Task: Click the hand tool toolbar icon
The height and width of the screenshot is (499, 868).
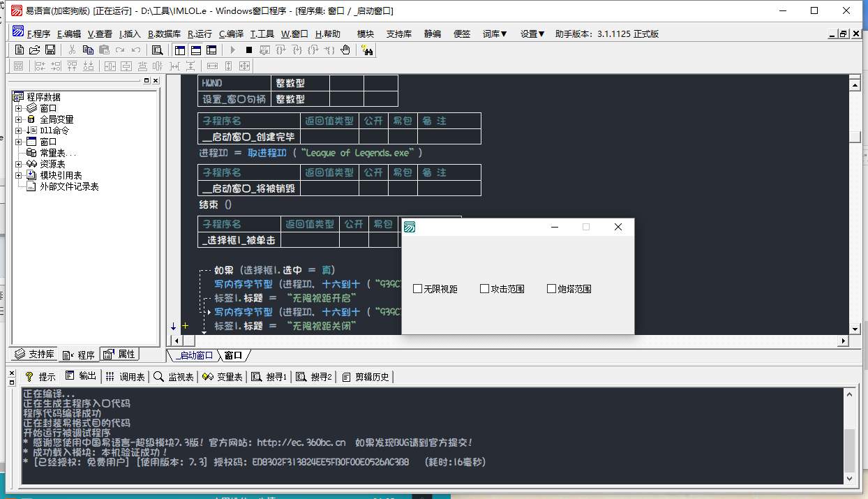Action: [345, 50]
